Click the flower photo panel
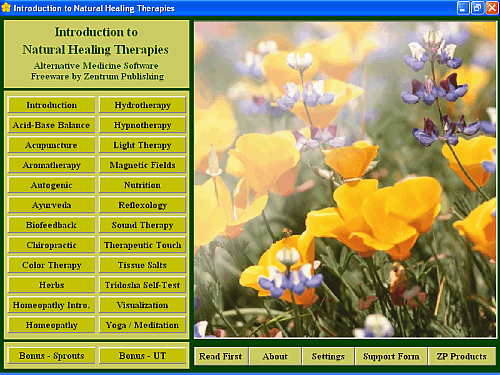500x375 pixels. 345,180
